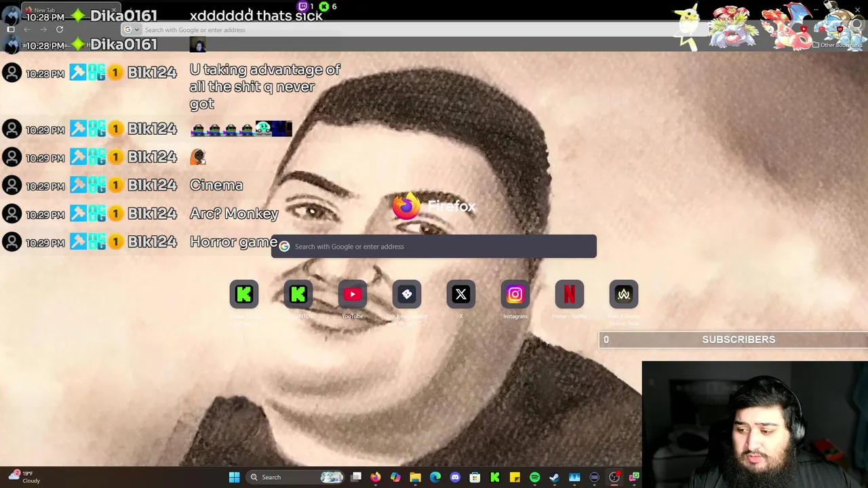Viewport: 868px width, 488px height.
Task: Click the Twitch viewer count icon
Action: (x=303, y=6)
